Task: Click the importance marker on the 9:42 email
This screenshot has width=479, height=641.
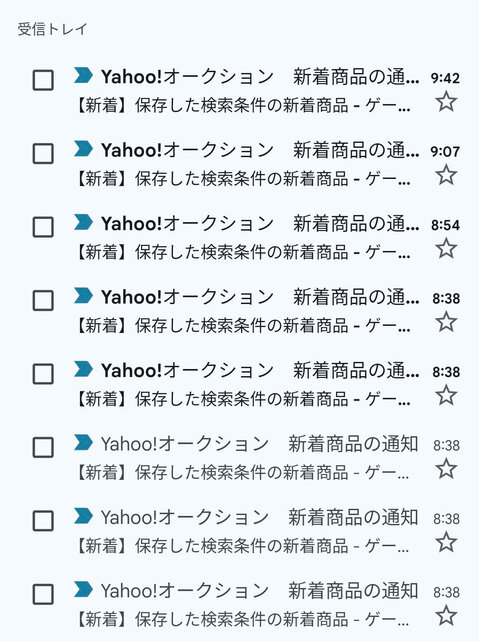Action: (x=83, y=75)
